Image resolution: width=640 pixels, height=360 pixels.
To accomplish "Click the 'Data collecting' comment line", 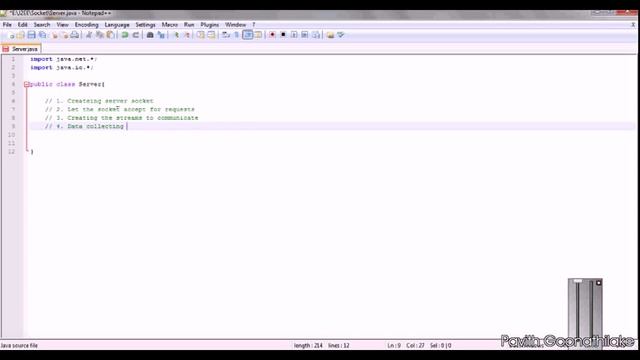I will tap(84, 127).
